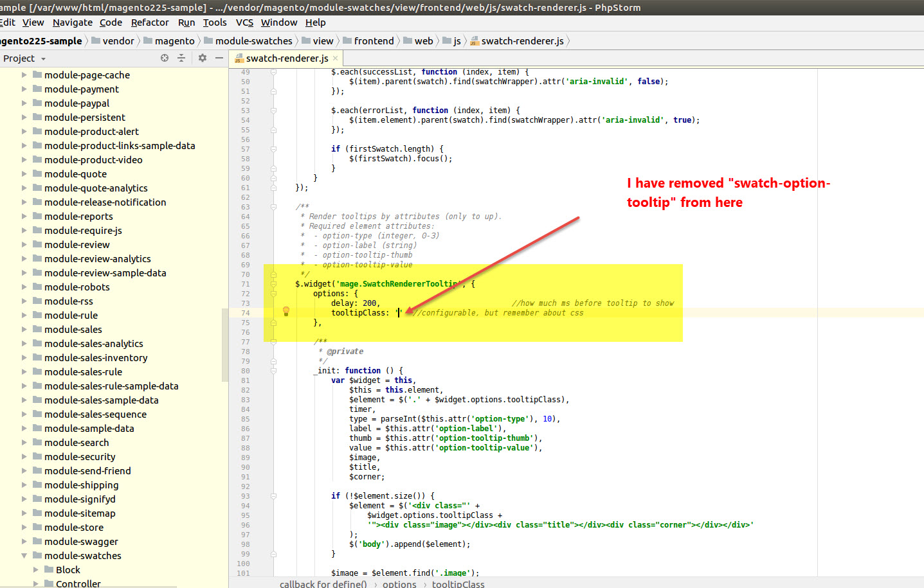Click module-swatches in the navigation breadcrumb
The image size is (924, 588).
(x=253, y=41)
